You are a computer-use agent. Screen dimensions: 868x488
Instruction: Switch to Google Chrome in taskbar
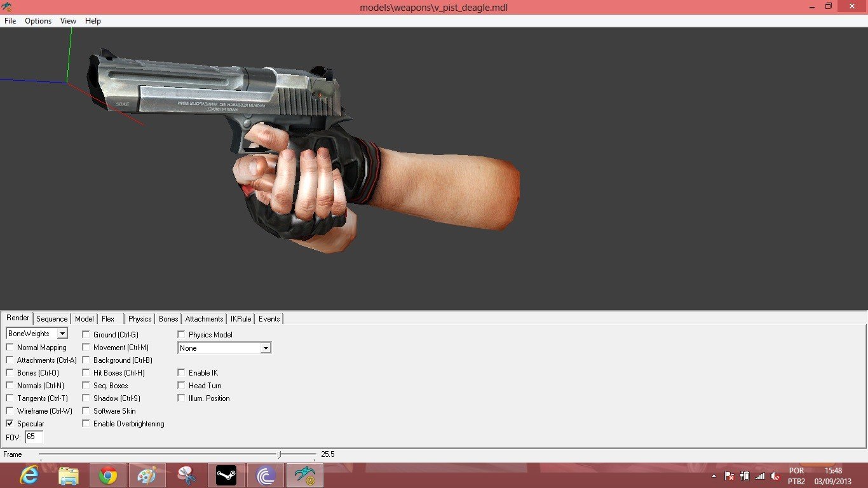point(108,475)
